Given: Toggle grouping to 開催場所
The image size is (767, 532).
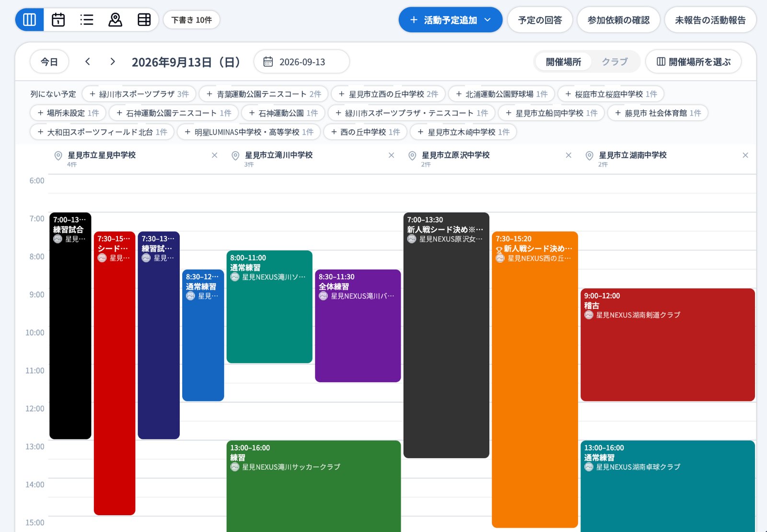Looking at the screenshot, I should 563,62.
